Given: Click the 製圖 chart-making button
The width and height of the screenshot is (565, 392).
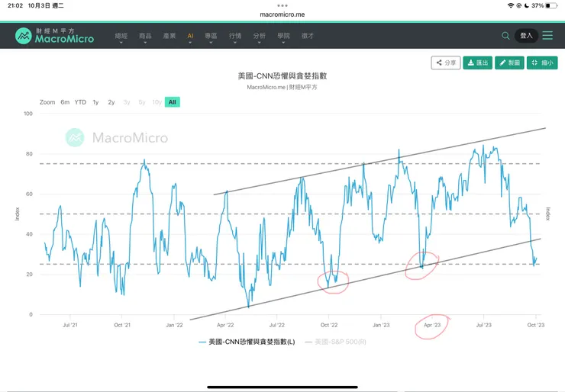Looking at the screenshot, I should point(509,63).
